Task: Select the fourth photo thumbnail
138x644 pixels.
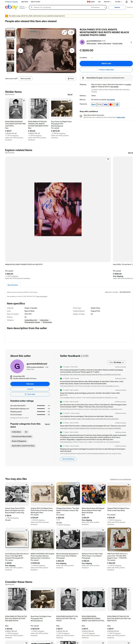Action: coord(10,67)
